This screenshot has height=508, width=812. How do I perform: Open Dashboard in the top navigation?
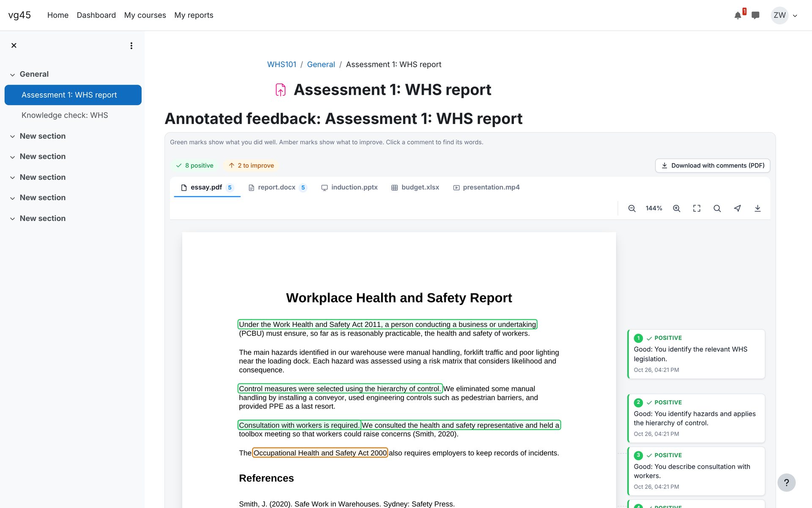(96, 15)
